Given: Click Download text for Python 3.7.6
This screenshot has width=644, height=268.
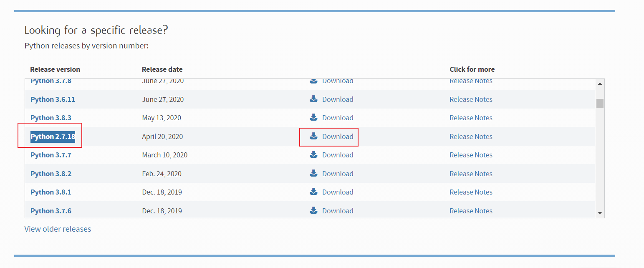Looking at the screenshot, I should tap(338, 211).
